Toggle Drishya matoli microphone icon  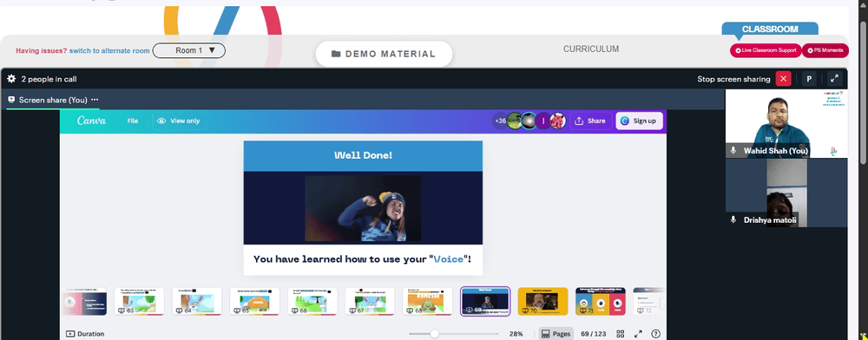click(x=733, y=220)
